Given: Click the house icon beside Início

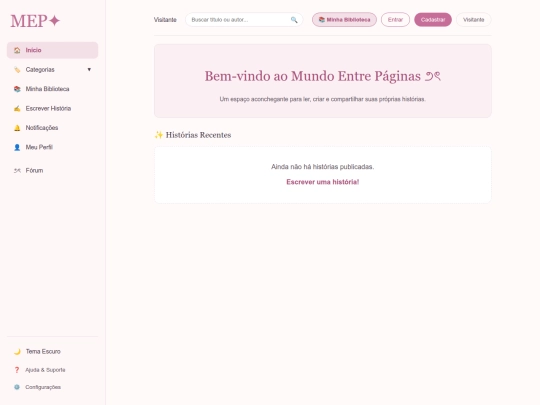Looking at the screenshot, I should click(x=17, y=50).
